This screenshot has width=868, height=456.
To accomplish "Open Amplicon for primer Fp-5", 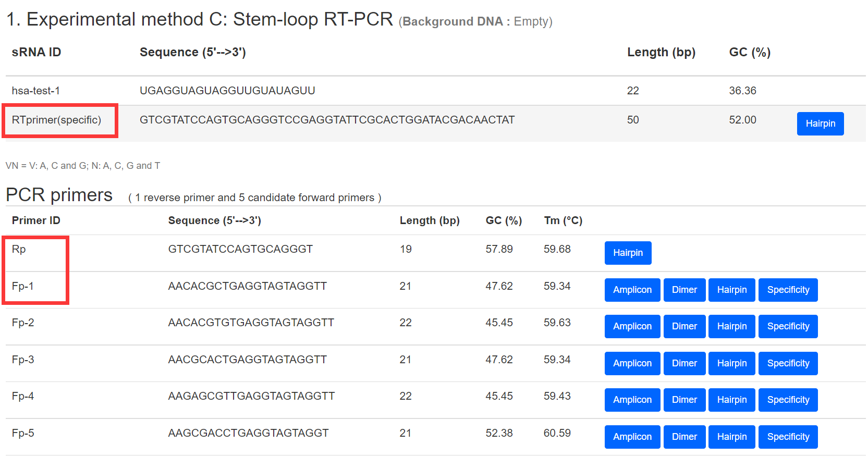I will [632, 437].
